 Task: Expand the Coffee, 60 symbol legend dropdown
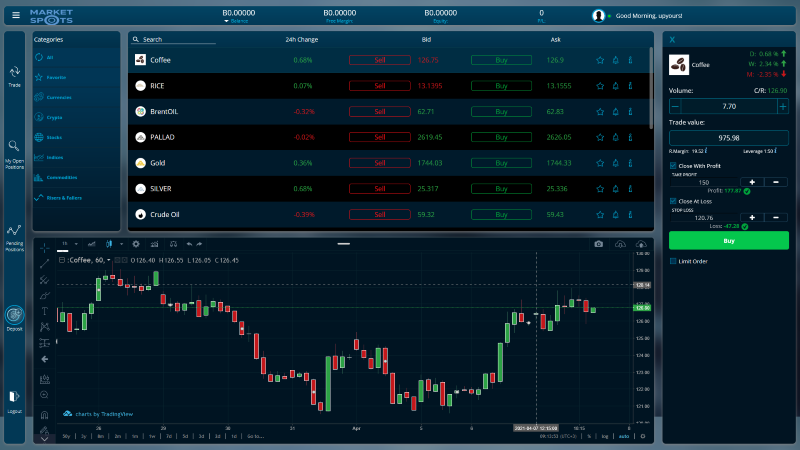pyautogui.click(x=109, y=260)
